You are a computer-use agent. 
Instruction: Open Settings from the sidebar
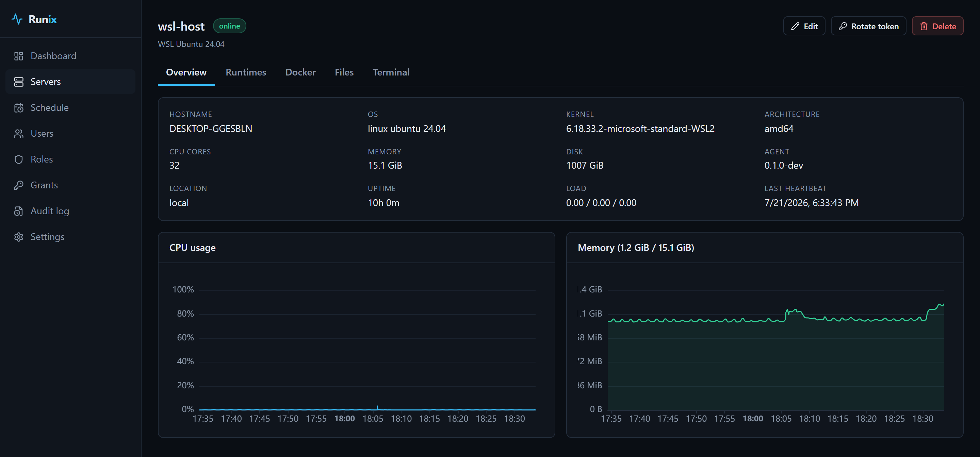point(70,237)
